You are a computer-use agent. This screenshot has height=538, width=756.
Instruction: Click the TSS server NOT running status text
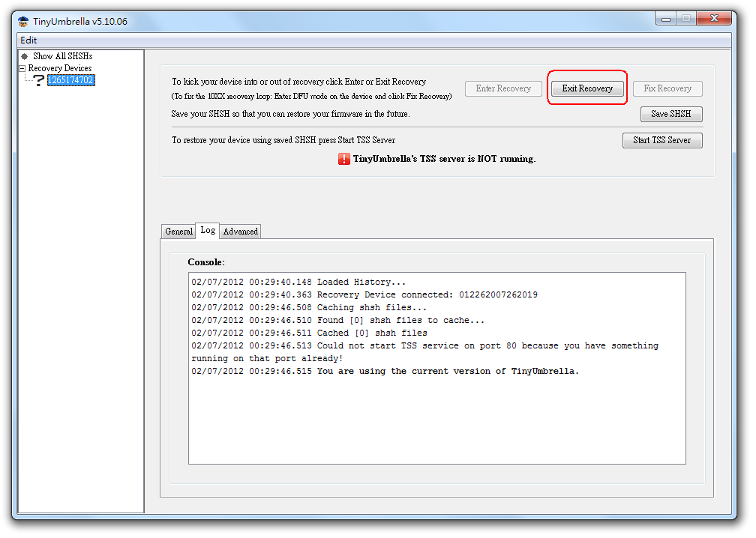point(444,159)
